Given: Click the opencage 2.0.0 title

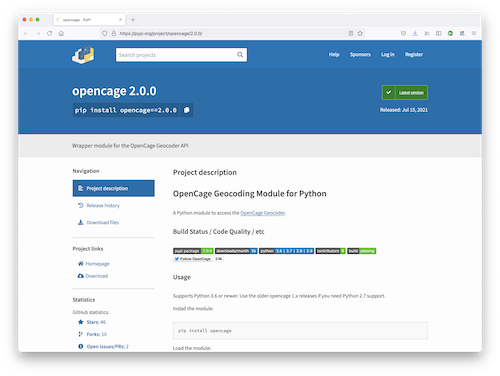Looking at the screenshot, I should [x=114, y=91].
